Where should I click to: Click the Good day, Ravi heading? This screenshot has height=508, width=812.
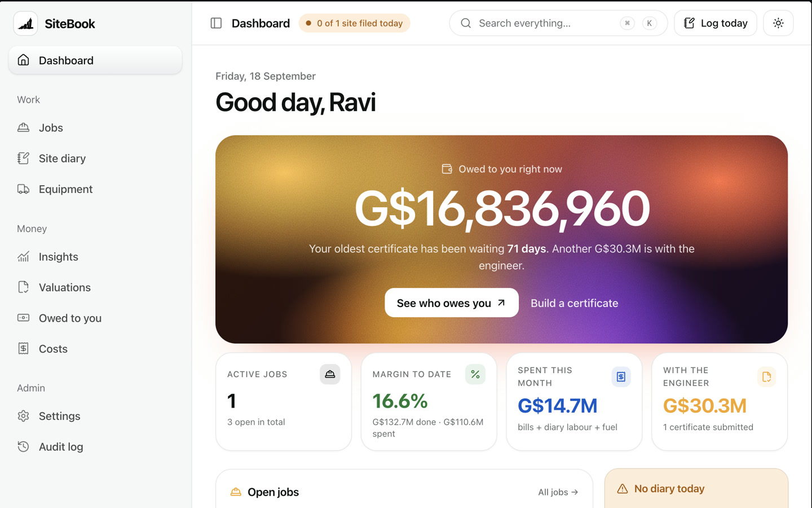point(295,102)
